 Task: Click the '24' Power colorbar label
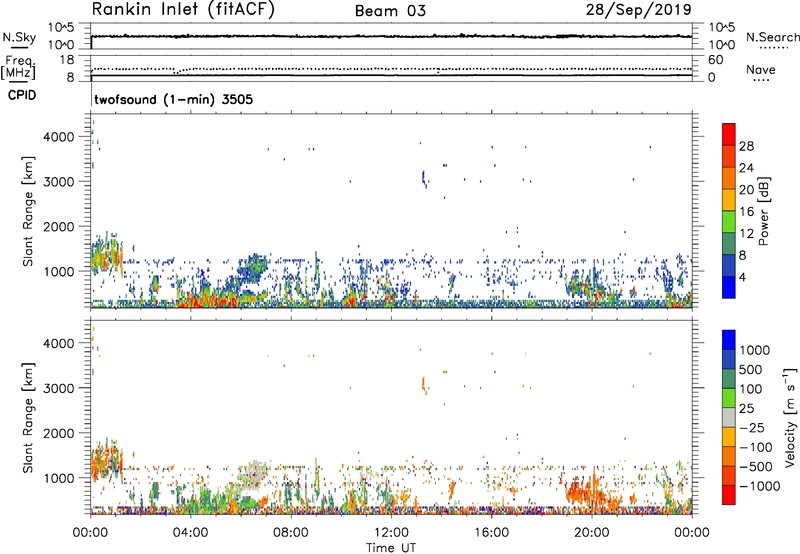(x=746, y=168)
